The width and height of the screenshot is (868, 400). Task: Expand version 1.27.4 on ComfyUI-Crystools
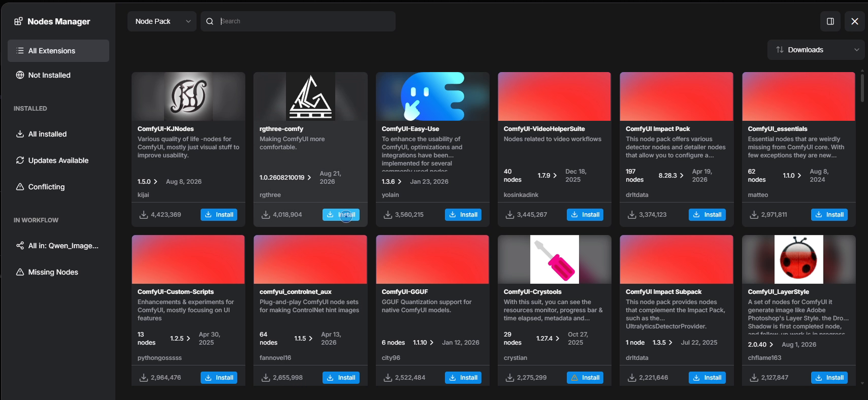(x=548, y=338)
